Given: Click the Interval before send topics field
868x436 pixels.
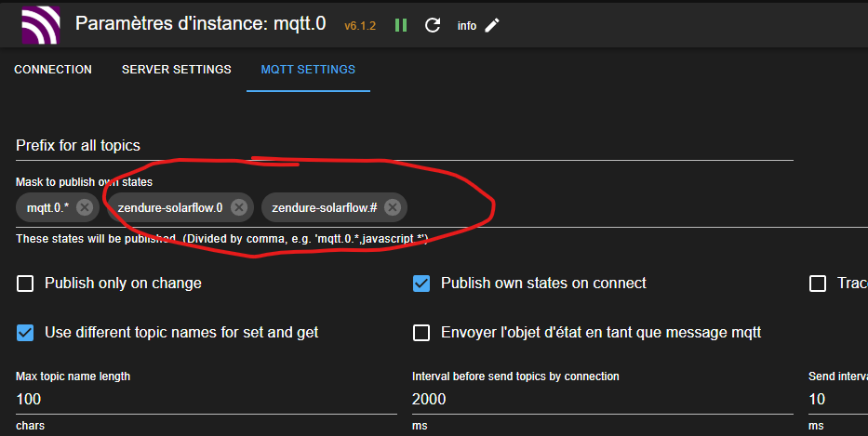Looking at the screenshot, I should (x=603, y=399).
